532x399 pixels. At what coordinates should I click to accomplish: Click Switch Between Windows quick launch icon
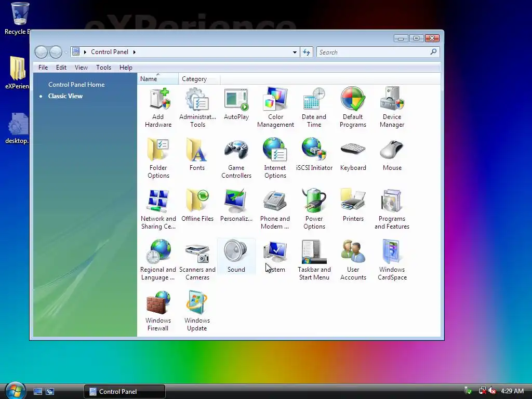[x=50, y=392]
